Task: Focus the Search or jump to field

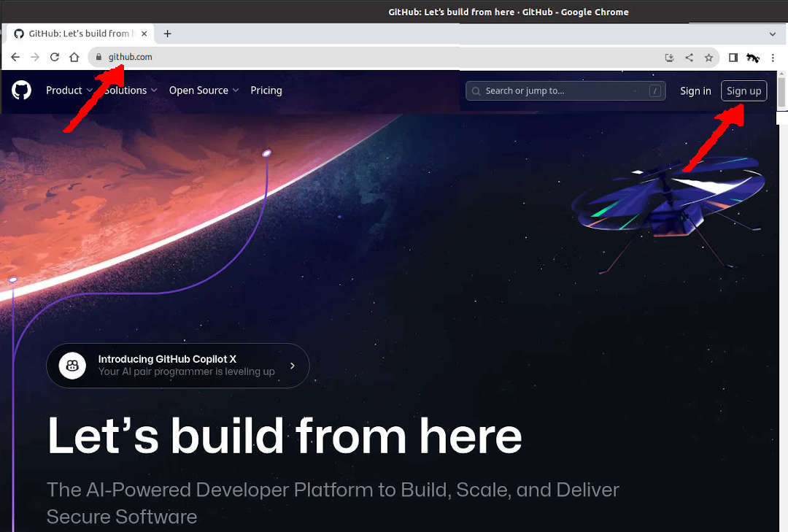Action: (x=565, y=91)
